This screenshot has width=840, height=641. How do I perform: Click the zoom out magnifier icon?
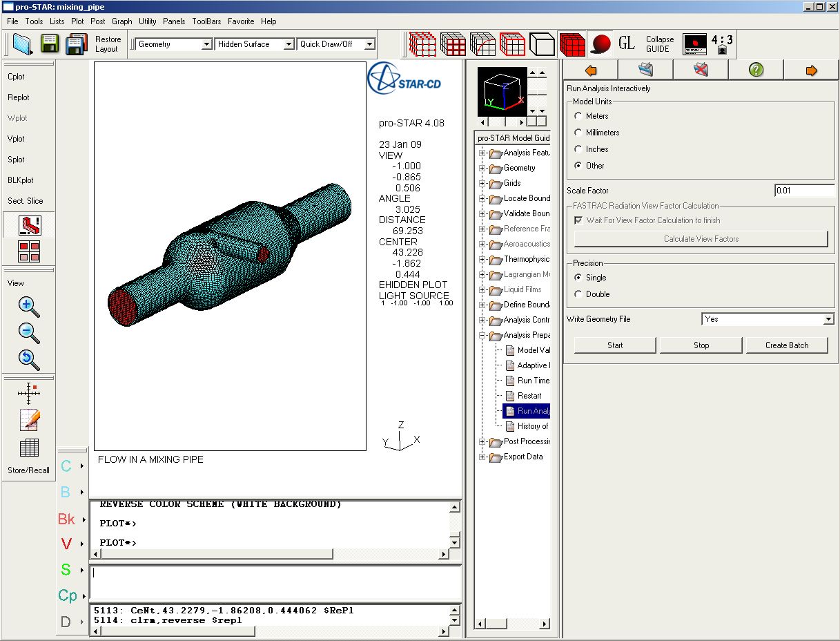29,332
